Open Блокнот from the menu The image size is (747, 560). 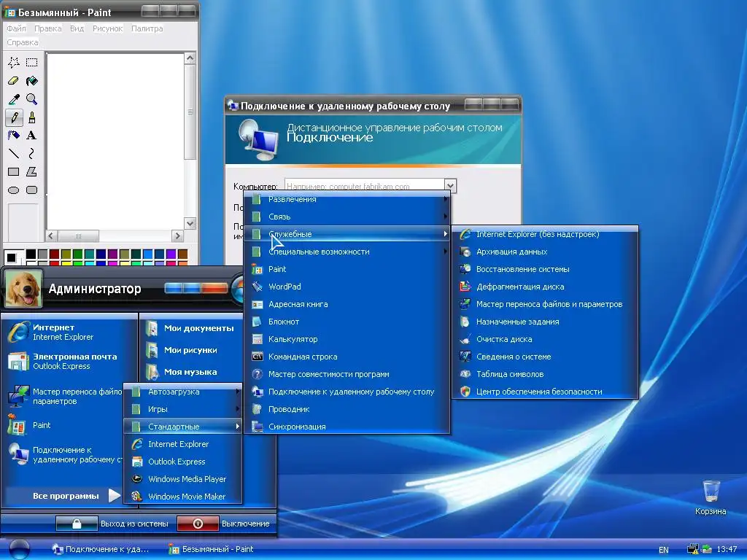click(x=347, y=322)
